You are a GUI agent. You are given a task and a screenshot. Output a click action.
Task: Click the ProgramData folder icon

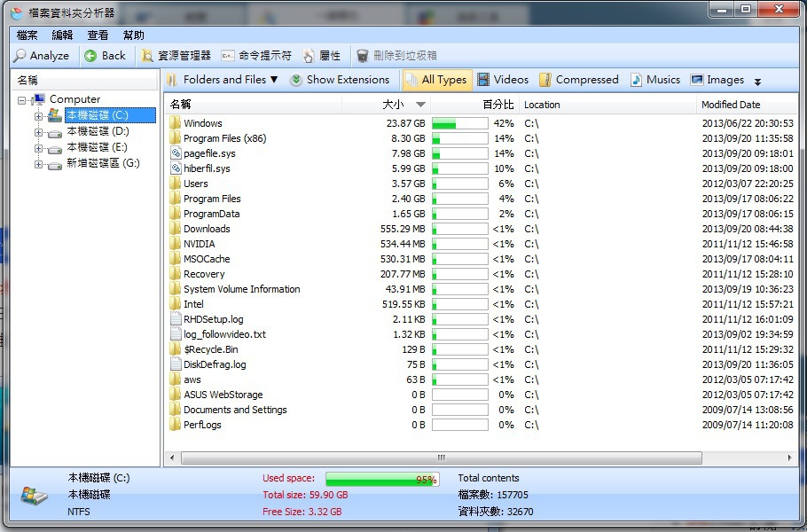175,214
